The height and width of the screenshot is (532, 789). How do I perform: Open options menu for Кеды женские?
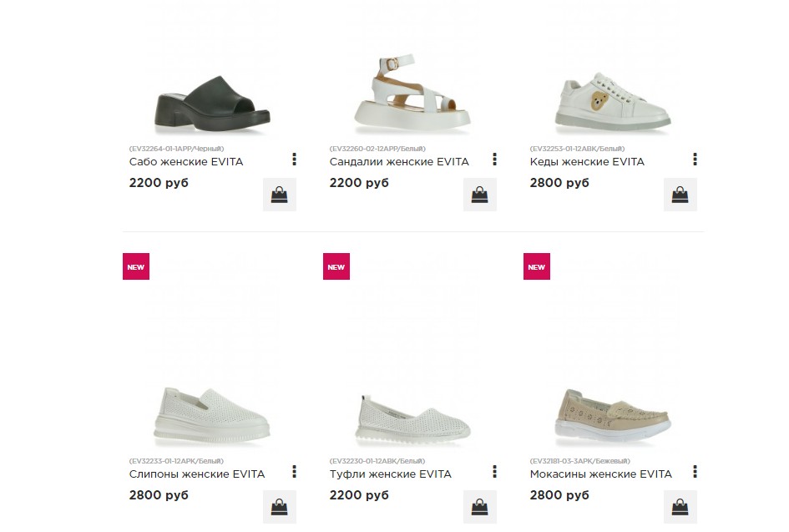pos(695,160)
